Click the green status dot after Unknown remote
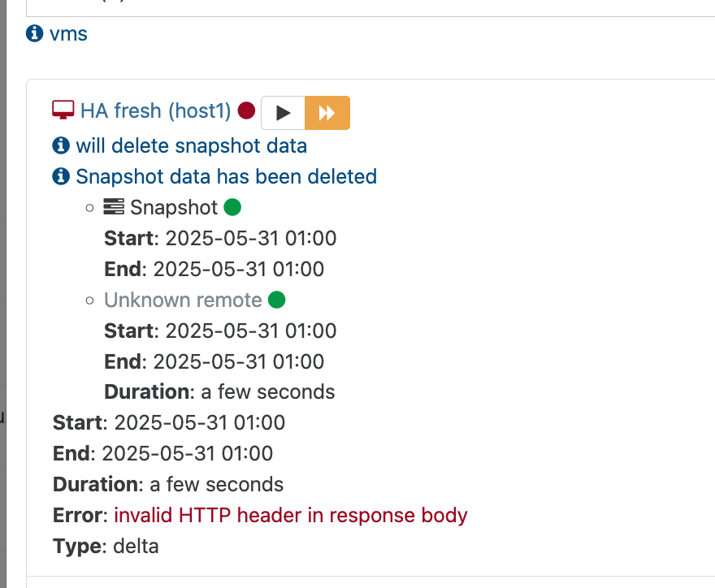This screenshot has width=715, height=588. pyautogui.click(x=276, y=300)
